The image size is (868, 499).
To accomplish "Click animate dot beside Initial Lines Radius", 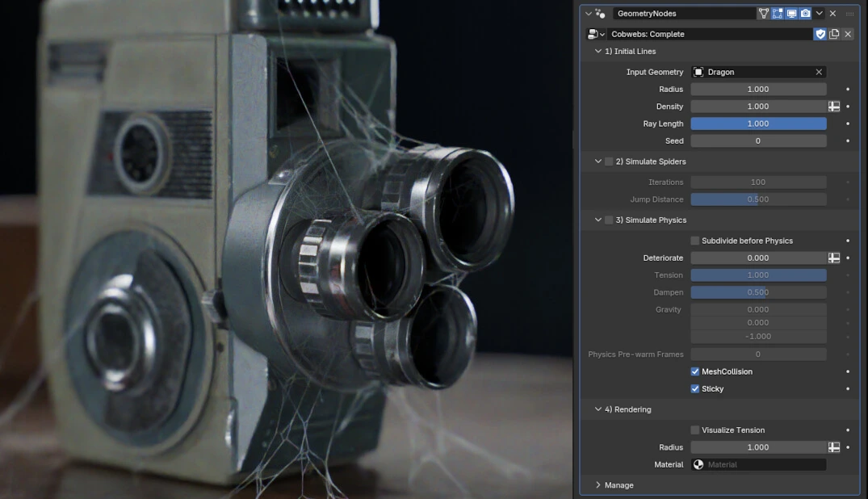I will 848,89.
